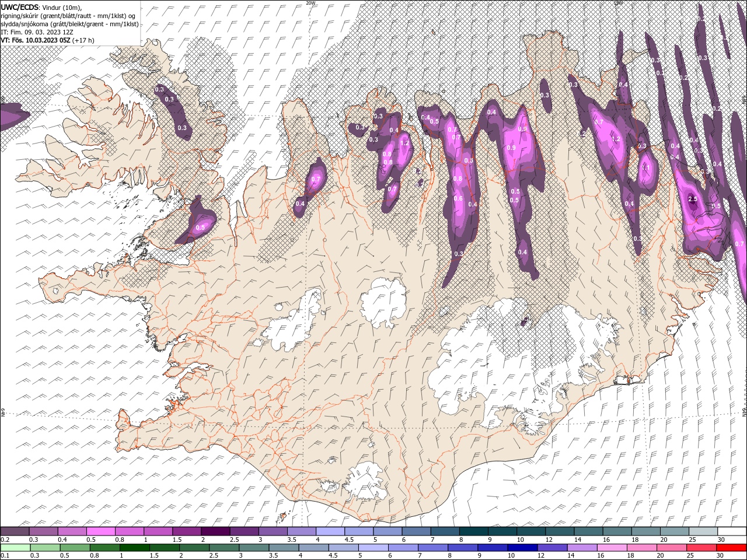This screenshot has height=560, width=747.
Task: Click the 15W longitude label
Action: [x=619, y=3]
